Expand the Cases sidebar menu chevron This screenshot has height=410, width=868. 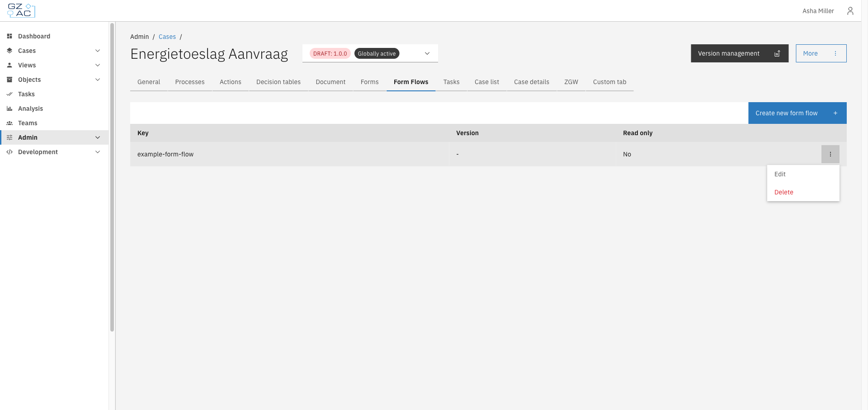(98, 51)
